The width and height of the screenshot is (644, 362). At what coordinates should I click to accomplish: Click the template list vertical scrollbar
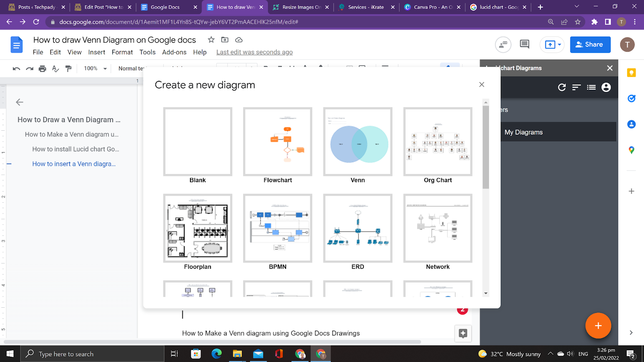pos(486,147)
